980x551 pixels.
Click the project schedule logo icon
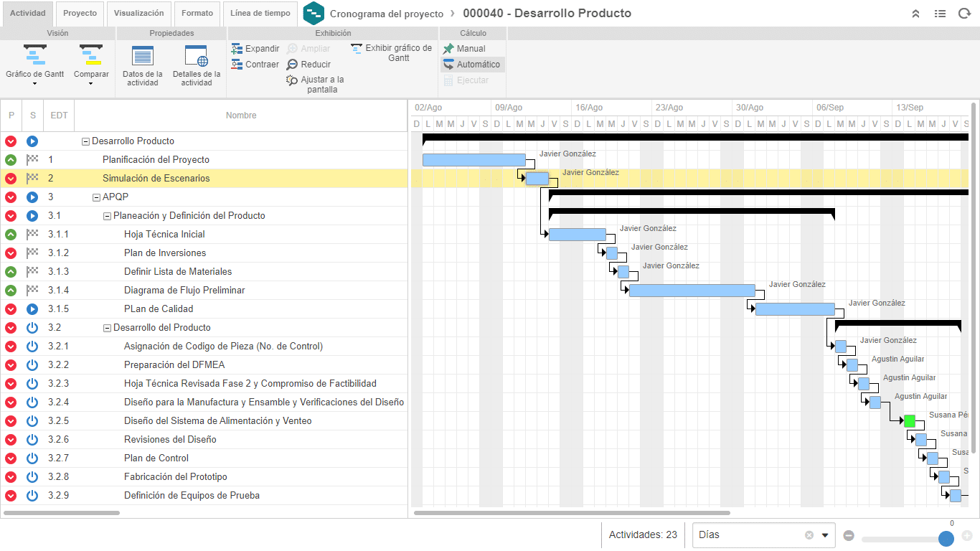314,14
